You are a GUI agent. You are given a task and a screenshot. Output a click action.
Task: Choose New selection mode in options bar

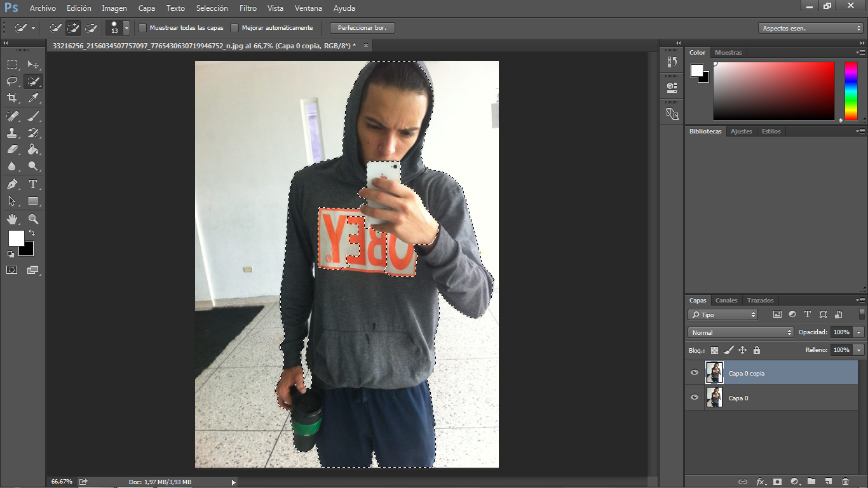coord(56,28)
